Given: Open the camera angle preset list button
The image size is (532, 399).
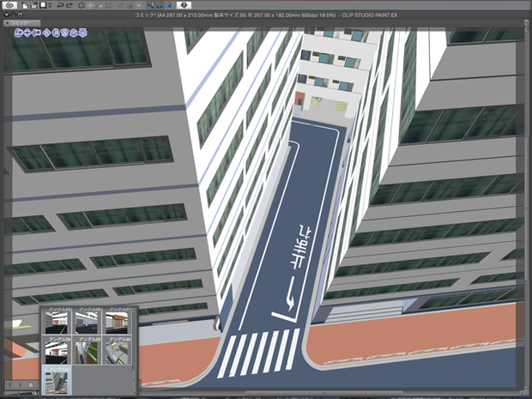Looking at the screenshot, I should 31,384.
